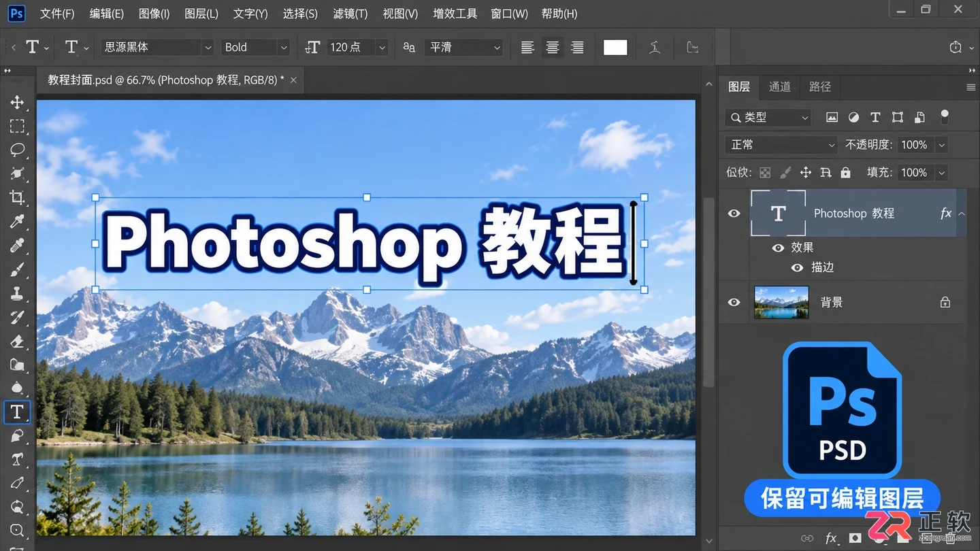Open the 120 点 font size dropdown
Image resolution: width=980 pixels, height=551 pixels.
[357, 47]
